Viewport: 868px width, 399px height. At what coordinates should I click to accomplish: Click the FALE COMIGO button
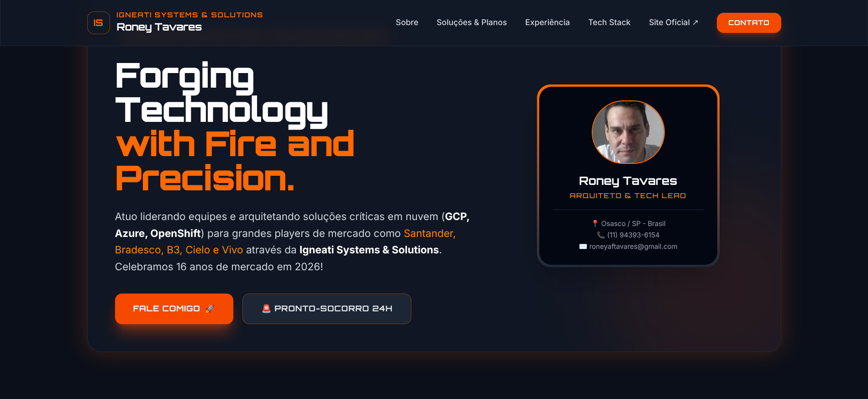pos(174,309)
